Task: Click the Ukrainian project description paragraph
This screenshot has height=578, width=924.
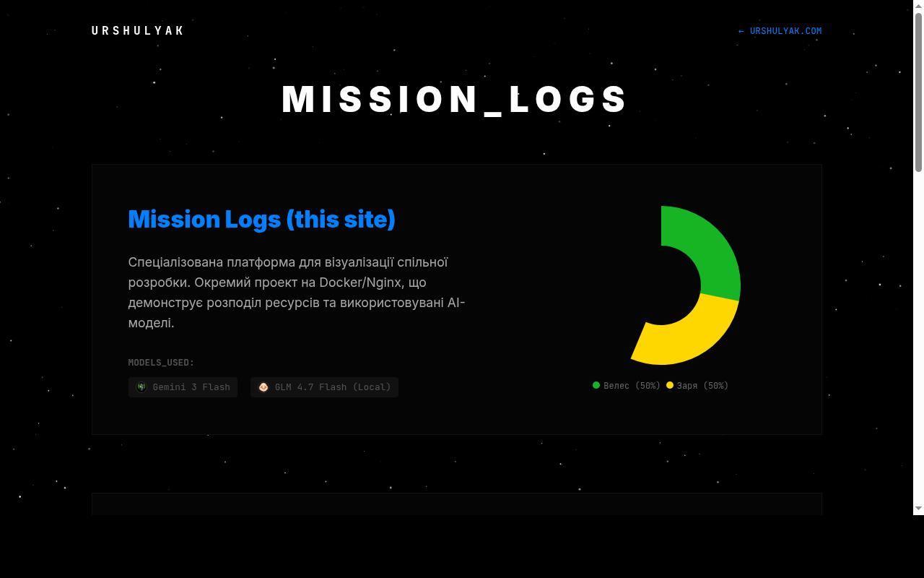Action: [x=297, y=292]
